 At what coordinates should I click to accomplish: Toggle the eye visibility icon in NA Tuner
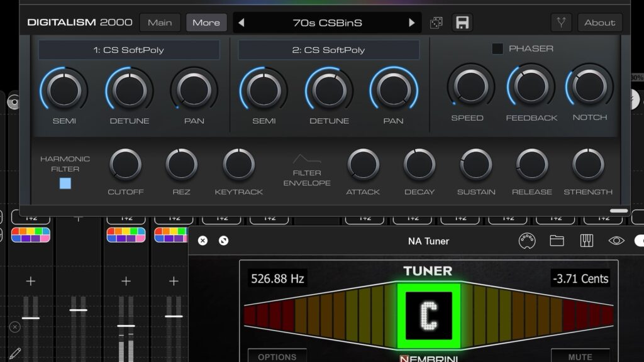point(616,241)
